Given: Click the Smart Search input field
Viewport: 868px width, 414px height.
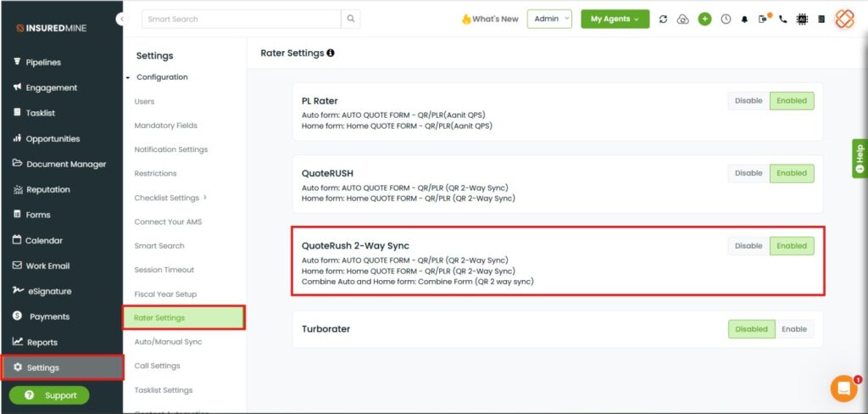Looking at the screenshot, I should (242, 19).
